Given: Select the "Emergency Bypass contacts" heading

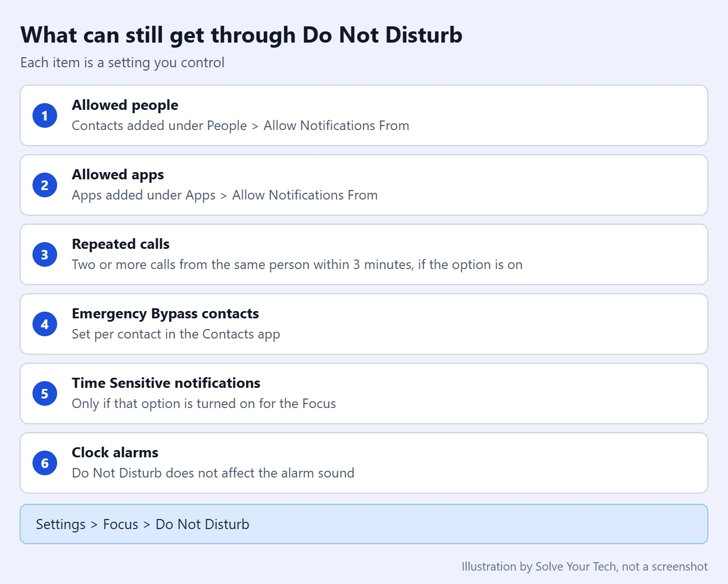Looking at the screenshot, I should click(x=165, y=314).
